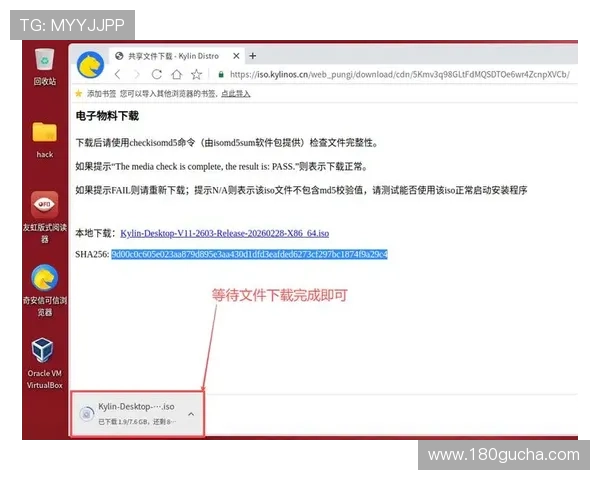
Task: Click the 点此导入 bookmark import link
Action: tap(236, 94)
